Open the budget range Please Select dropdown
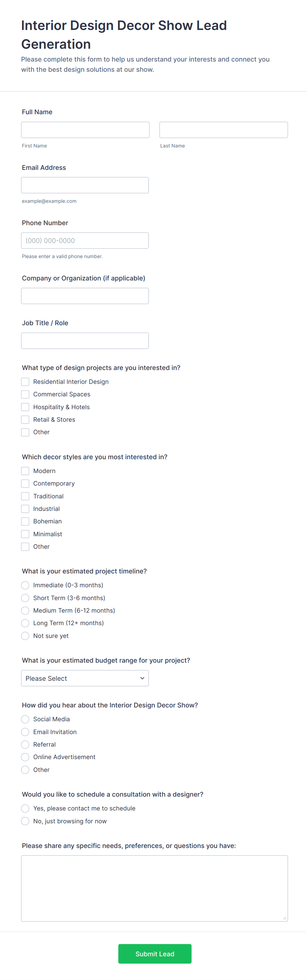 (x=85, y=678)
